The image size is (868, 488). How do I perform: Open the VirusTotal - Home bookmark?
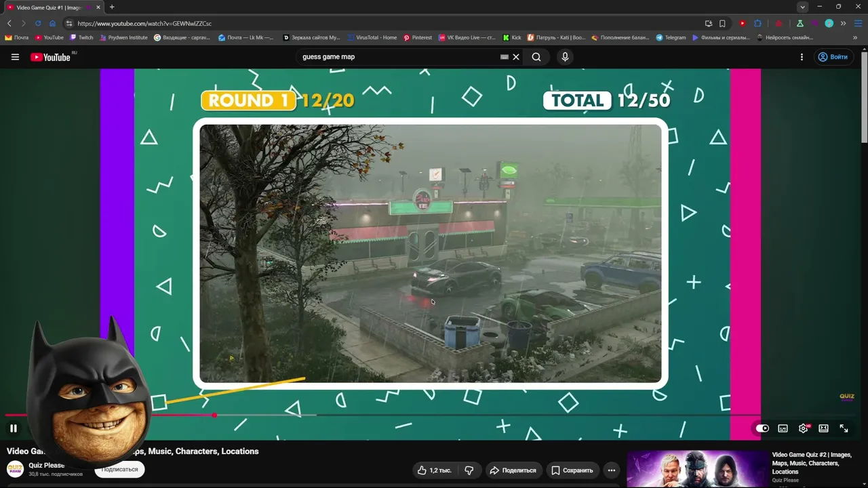(x=372, y=38)
